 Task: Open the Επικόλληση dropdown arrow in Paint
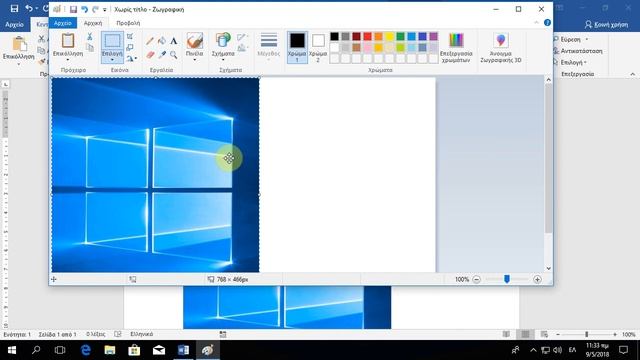pos(68,60)
